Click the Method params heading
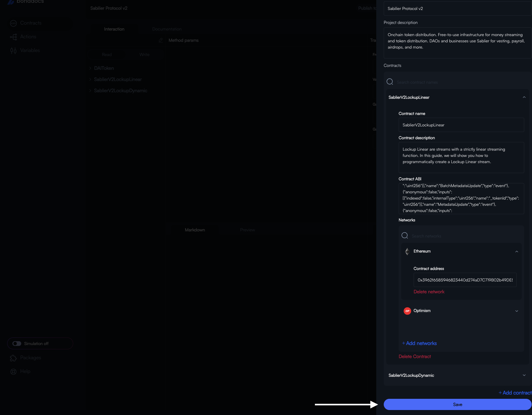 [x=183, y=40]
